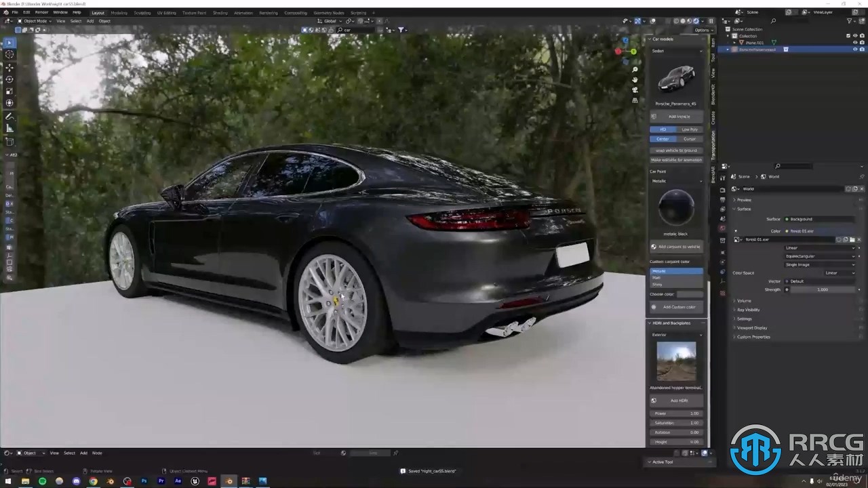
Task: Click the Add Custom color button
Action: coord(677,307)
